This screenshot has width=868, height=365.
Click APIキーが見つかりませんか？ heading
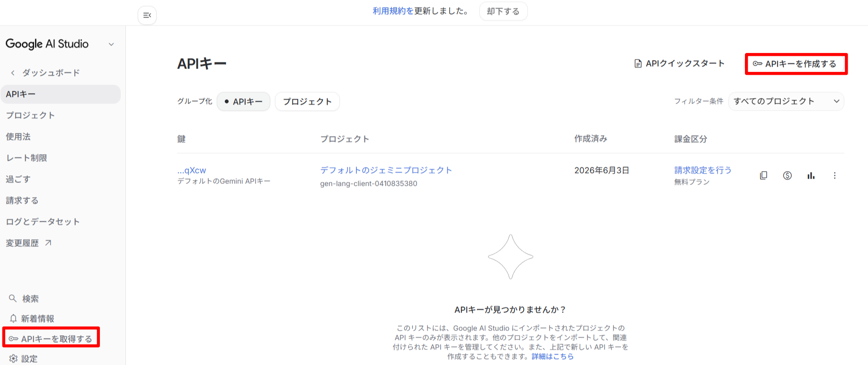pos(510,310)
